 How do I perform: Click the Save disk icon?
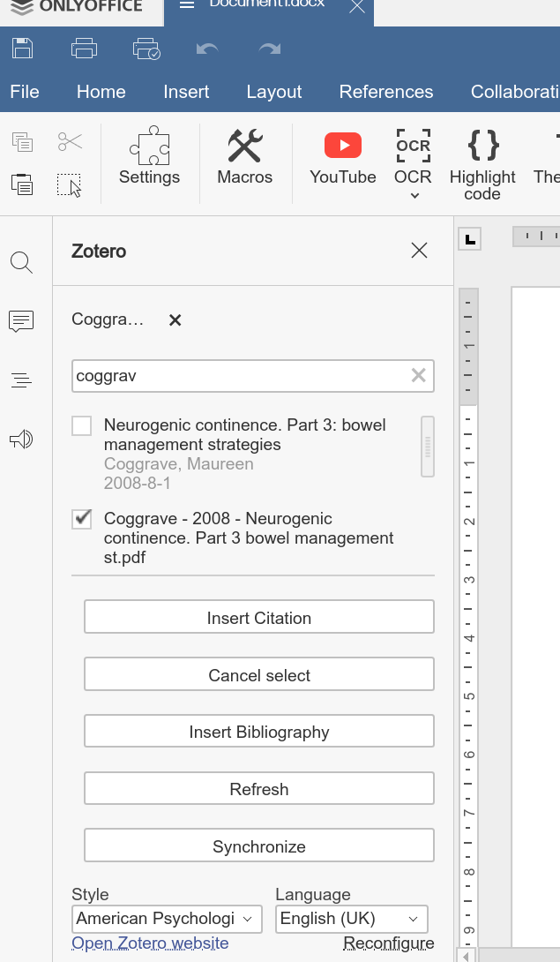click(x=23, y=48)
